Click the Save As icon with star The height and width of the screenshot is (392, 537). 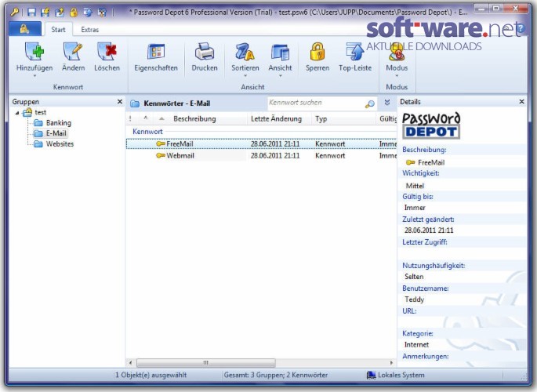(x=45, y=13)
